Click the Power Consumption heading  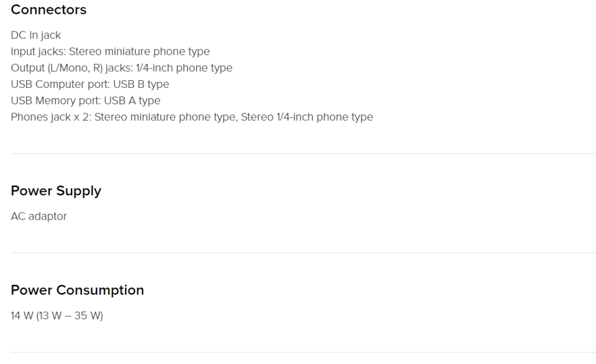(x=77, y=290)
